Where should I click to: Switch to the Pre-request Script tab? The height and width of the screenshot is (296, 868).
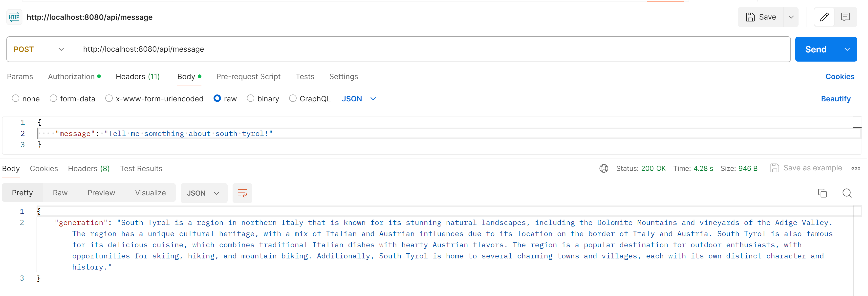point(248,76)
